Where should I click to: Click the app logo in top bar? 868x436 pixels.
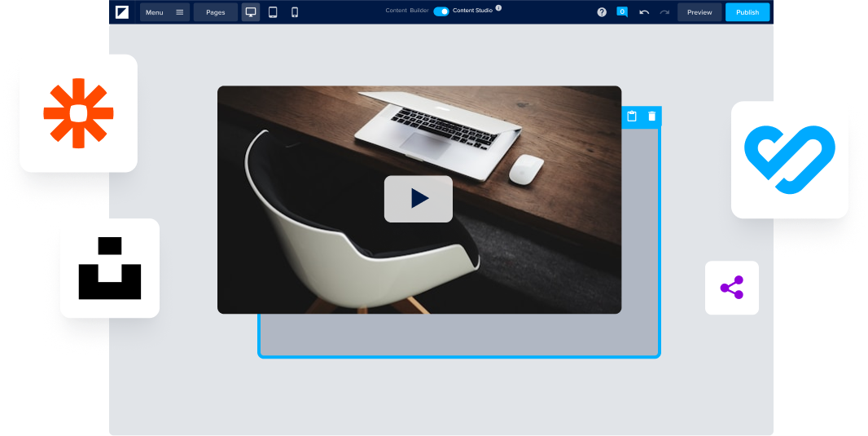122,12
